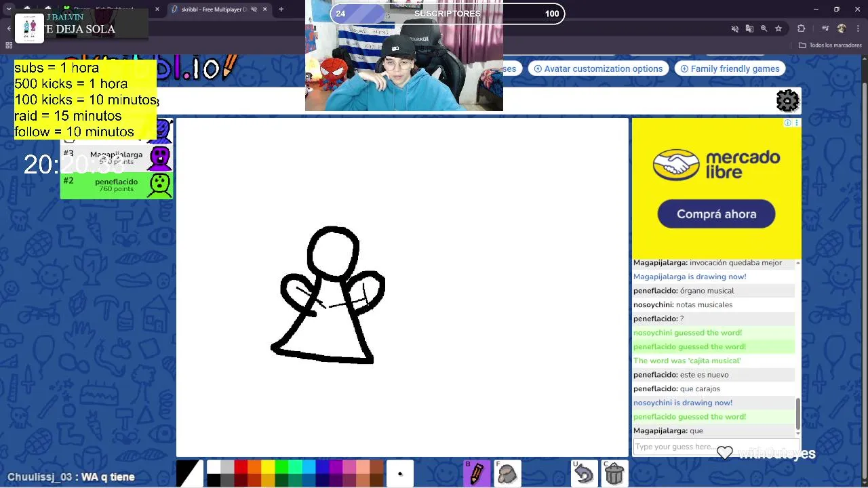The image size is (868, 488).
Task: Pick the bright purple color swatch
Action: coord(336,467)
